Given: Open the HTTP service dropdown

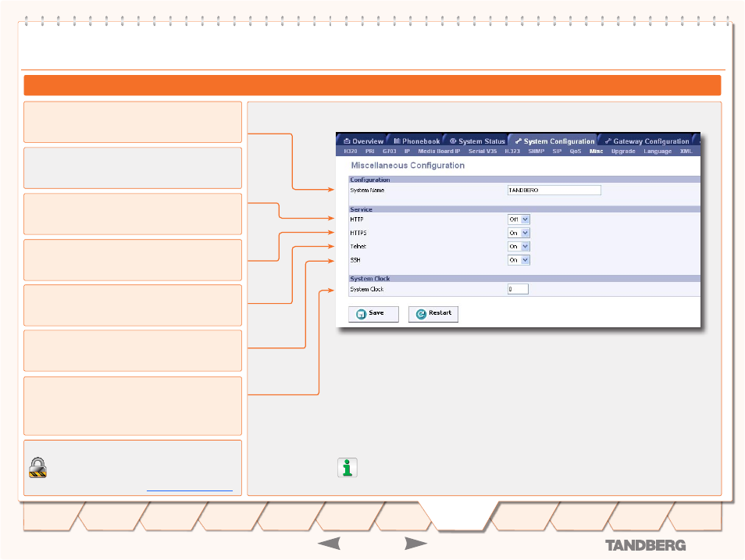Looking at the screenshot, I should pos(519,219).
